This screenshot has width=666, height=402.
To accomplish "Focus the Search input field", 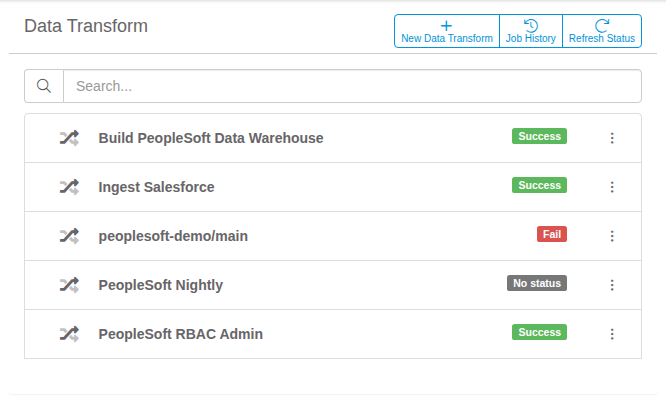I will [352, 86].
